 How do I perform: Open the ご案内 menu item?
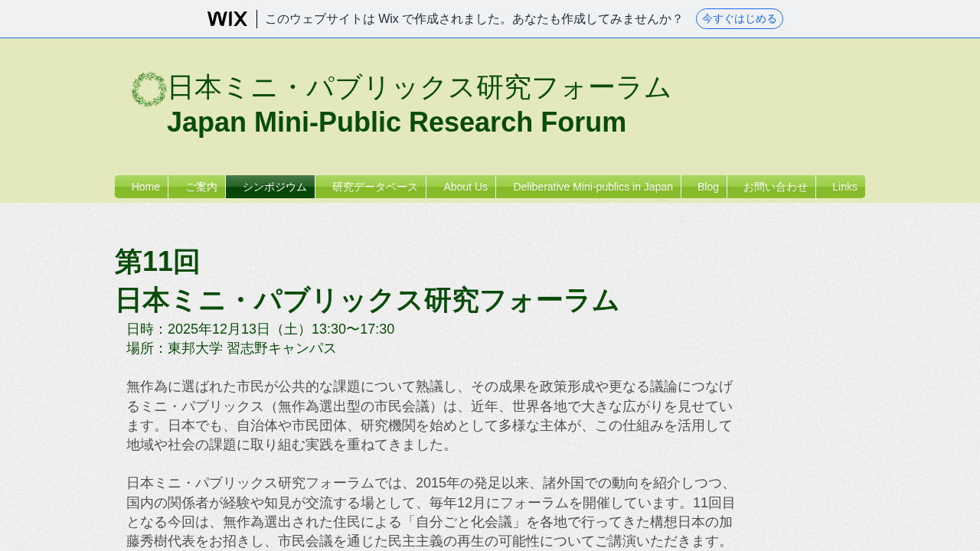pos(197,187)
